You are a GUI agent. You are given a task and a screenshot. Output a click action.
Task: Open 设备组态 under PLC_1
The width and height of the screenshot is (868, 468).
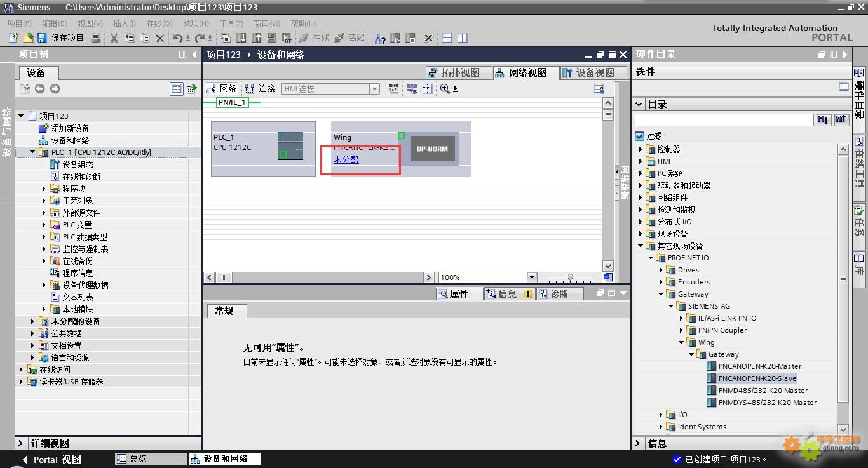point(72,164)
